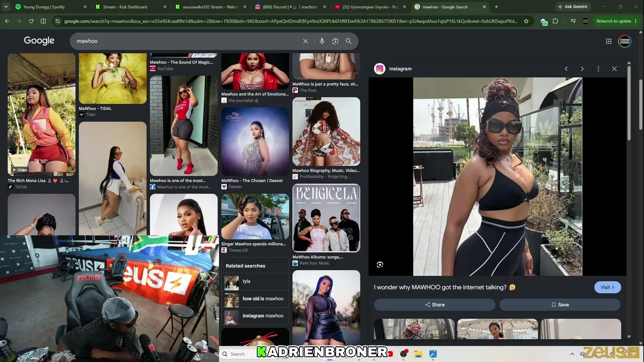This screenshot has width=644, height=362.
Task: Open the preview panel three-dot menu
Action: [598, 69]
